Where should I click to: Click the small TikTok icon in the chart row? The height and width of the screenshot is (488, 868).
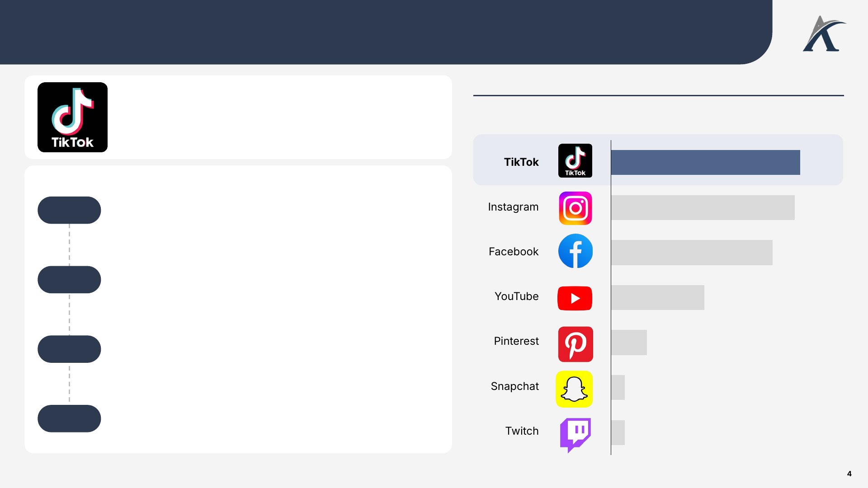point(575,160)
